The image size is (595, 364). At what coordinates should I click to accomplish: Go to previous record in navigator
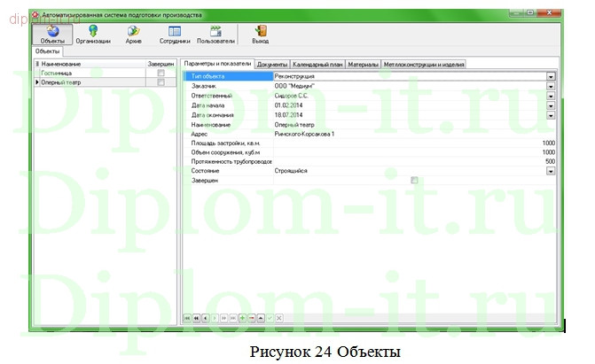pos(206,318)
